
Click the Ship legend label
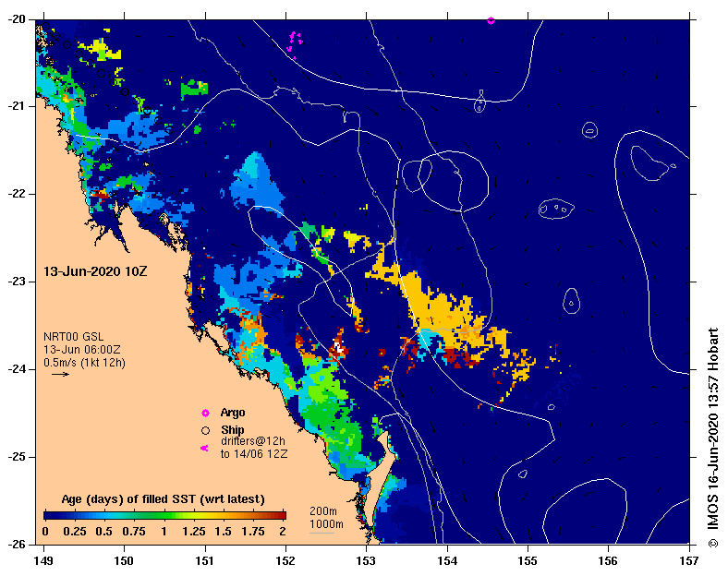232,429
